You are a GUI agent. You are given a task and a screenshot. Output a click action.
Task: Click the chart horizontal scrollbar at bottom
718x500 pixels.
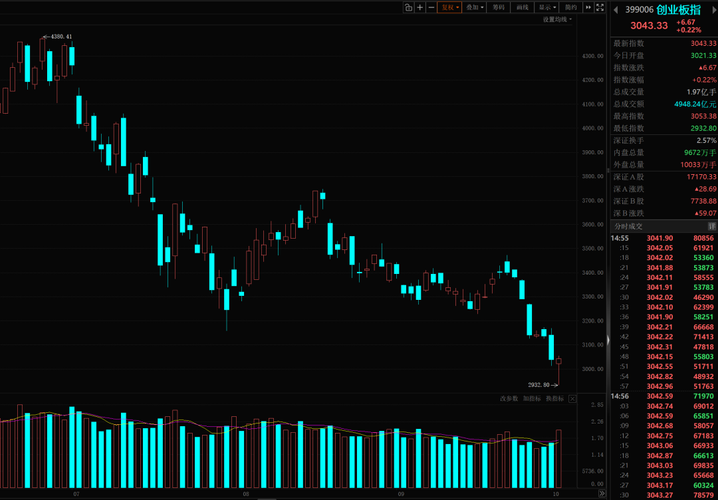point(266,498)
